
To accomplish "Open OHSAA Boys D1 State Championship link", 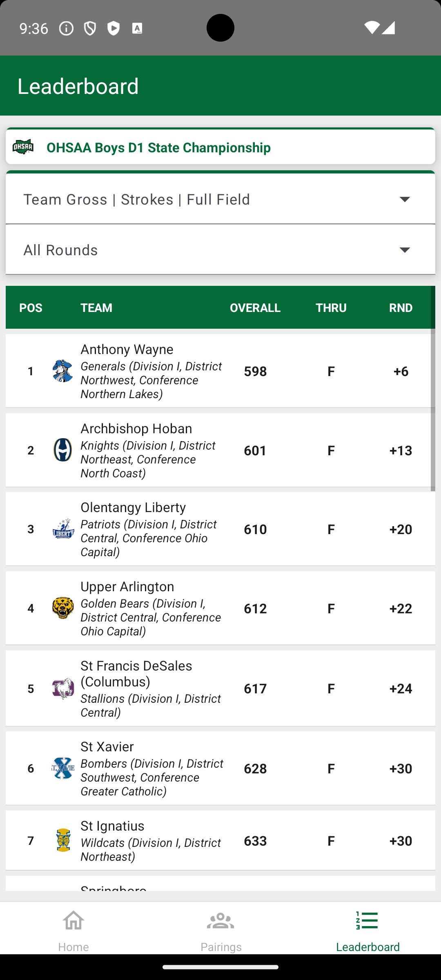I will coord(158,147).
